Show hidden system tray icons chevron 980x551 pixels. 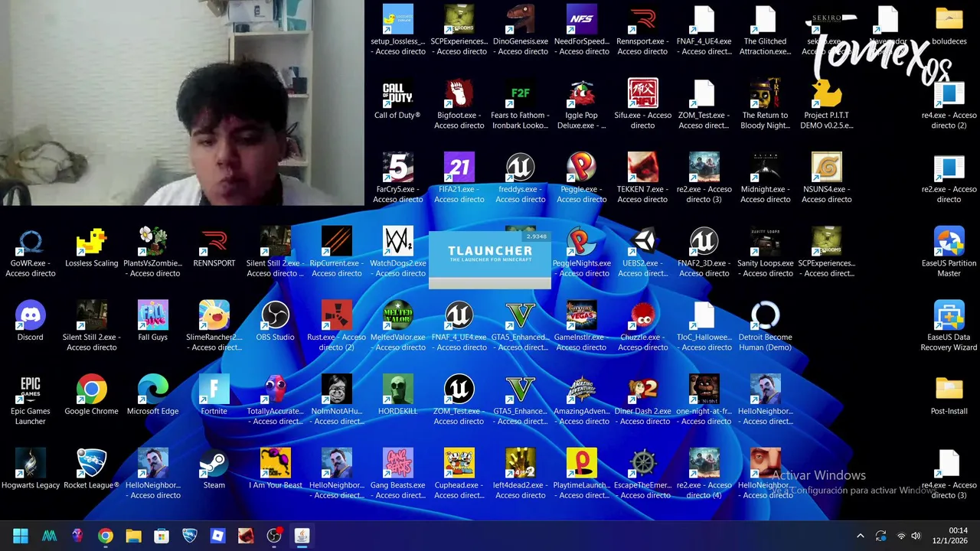860,536
